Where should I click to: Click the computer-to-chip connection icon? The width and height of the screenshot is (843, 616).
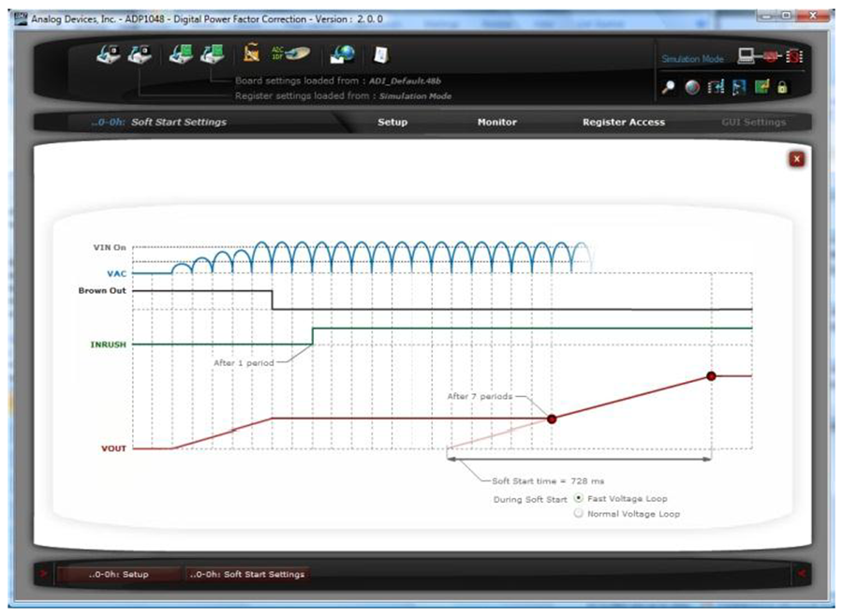pyautogui.click(x=770, y=56)
